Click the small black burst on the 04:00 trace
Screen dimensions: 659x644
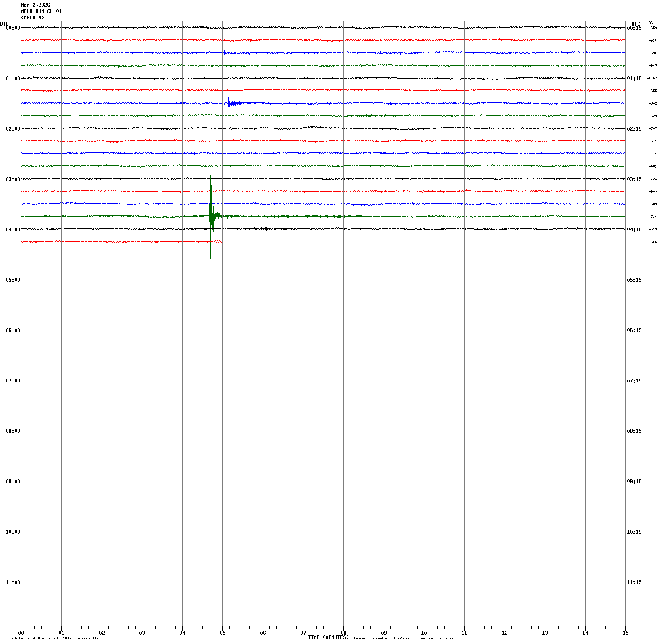(264, 228)
